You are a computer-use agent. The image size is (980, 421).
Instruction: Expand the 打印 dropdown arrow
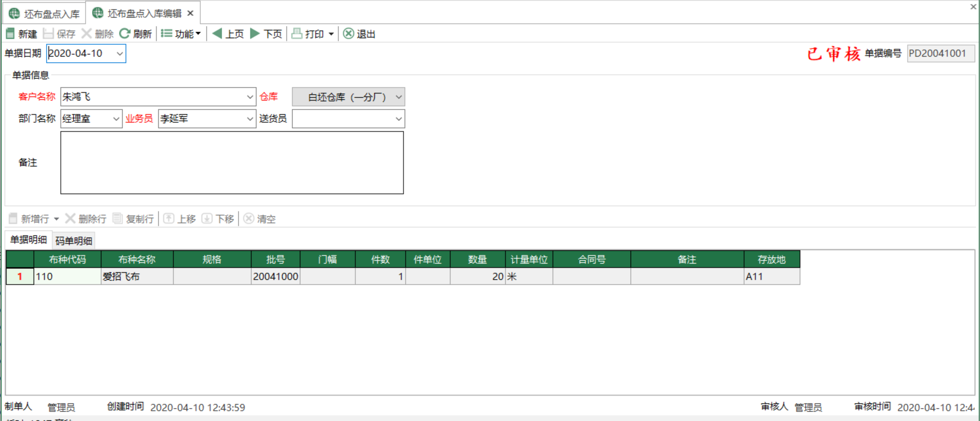tap(331, 34)
